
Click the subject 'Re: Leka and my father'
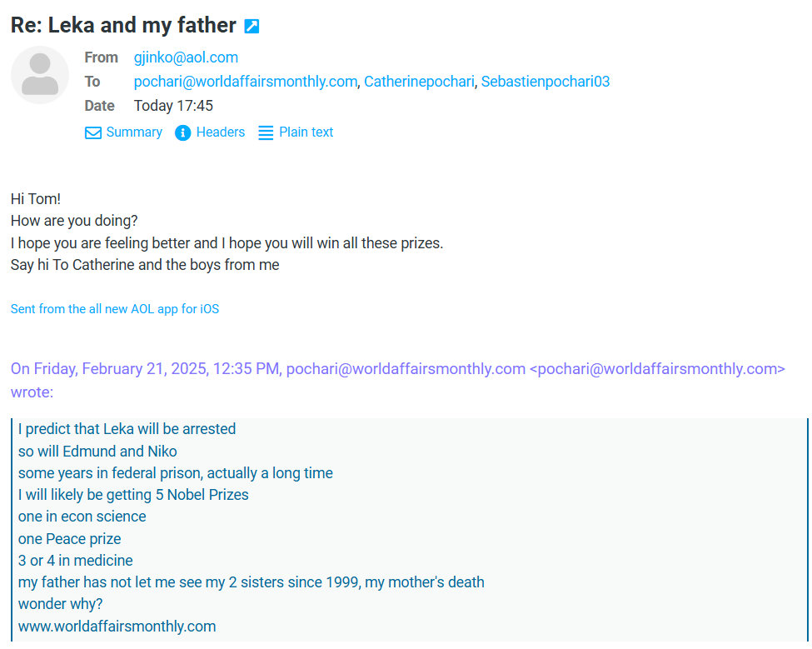123,25
